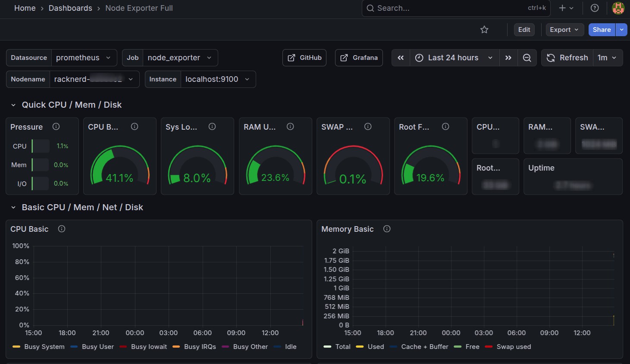The width and height of the screenshot is (630, 364).
Task: Go to Home in breadcrumb
Action: click(25, 8)
